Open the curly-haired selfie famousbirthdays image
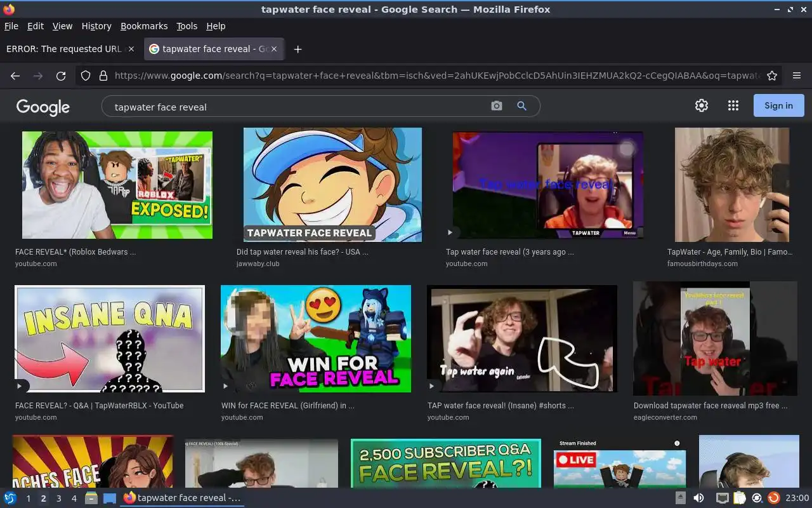 pos(732,185)
